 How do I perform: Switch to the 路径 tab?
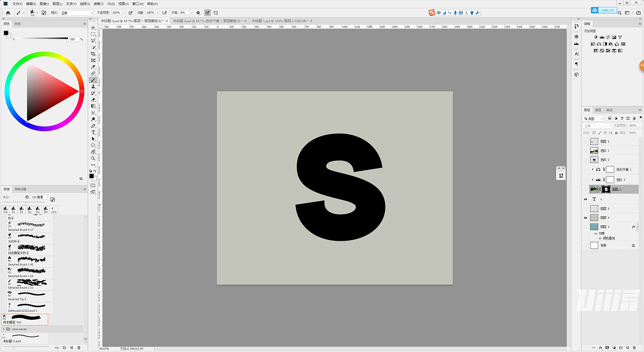[610, 110]
